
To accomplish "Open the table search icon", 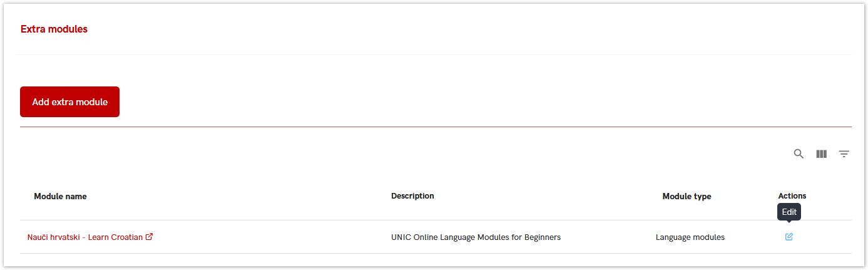I will (799, 154).
